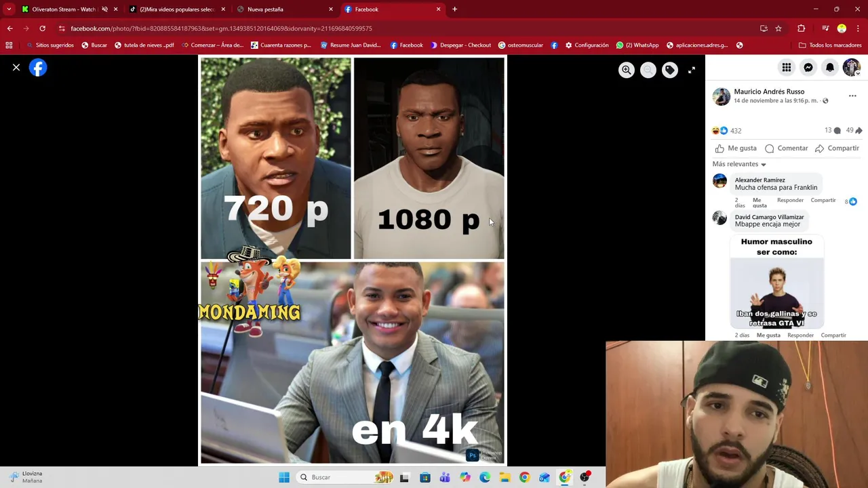
Task: Open the Buscar bookmark
Action: tap(94, 45)
